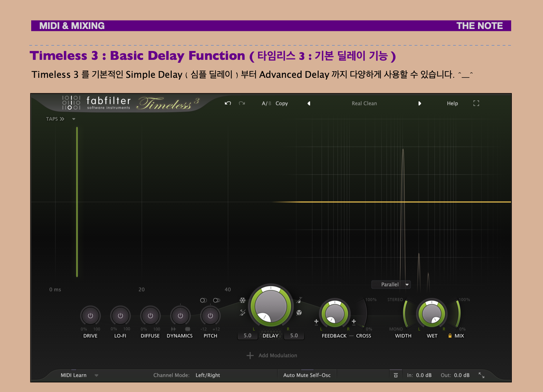Enable the DYNAMICS effect power button
The height and width of the screenshot is (392, 543).
click(x=180, y=316)
